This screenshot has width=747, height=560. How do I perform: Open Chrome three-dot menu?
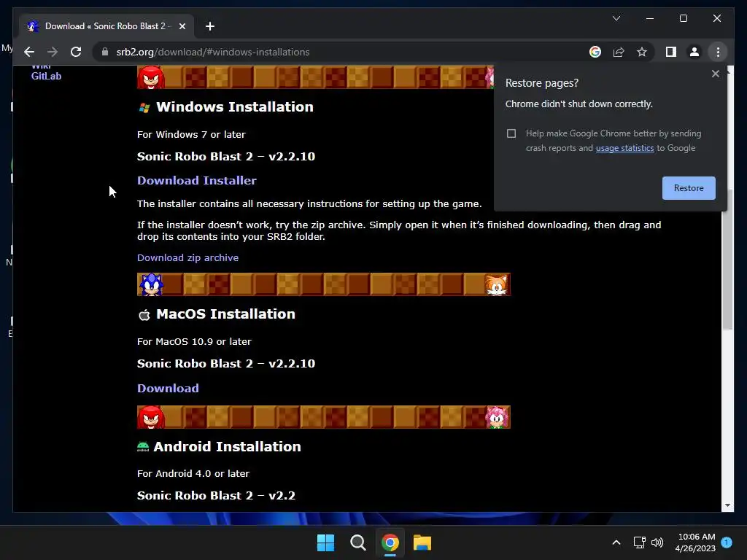click(x=718, y=52)
